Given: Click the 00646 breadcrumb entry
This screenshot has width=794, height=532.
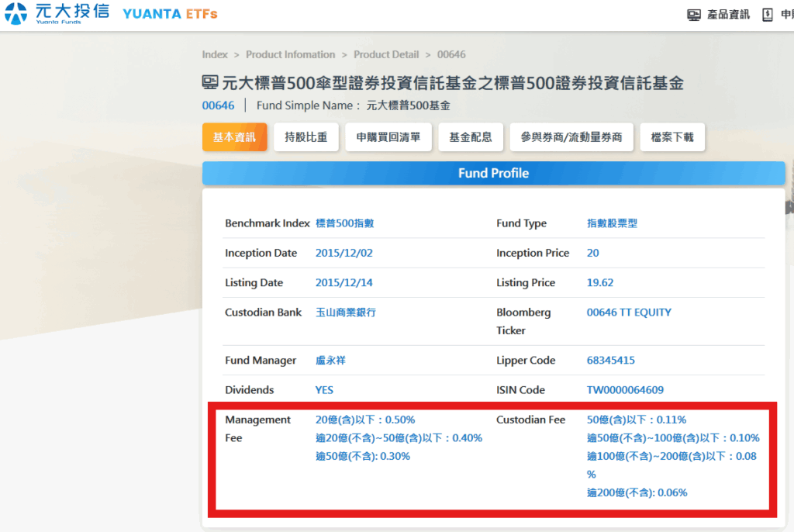Looking at the screenshot, I should (451, 54).
